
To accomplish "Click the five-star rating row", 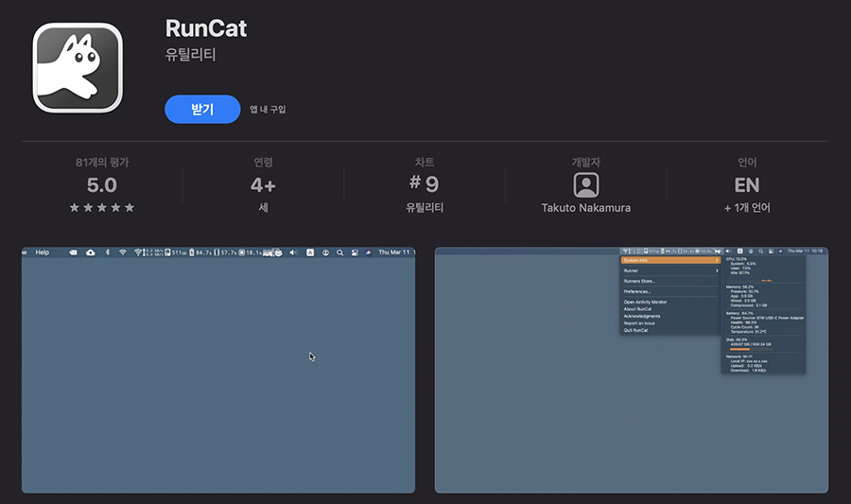I will [x=102, y=207].
